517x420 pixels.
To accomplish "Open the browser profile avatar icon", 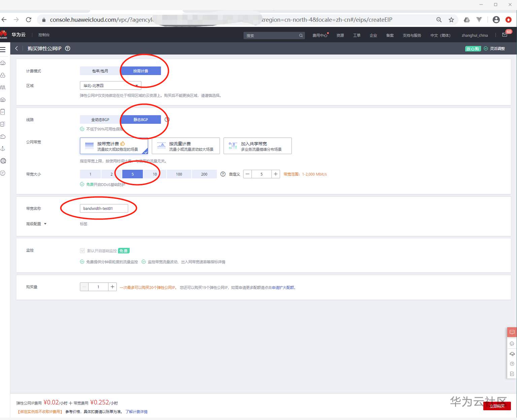I will click(x=496, y=20).
